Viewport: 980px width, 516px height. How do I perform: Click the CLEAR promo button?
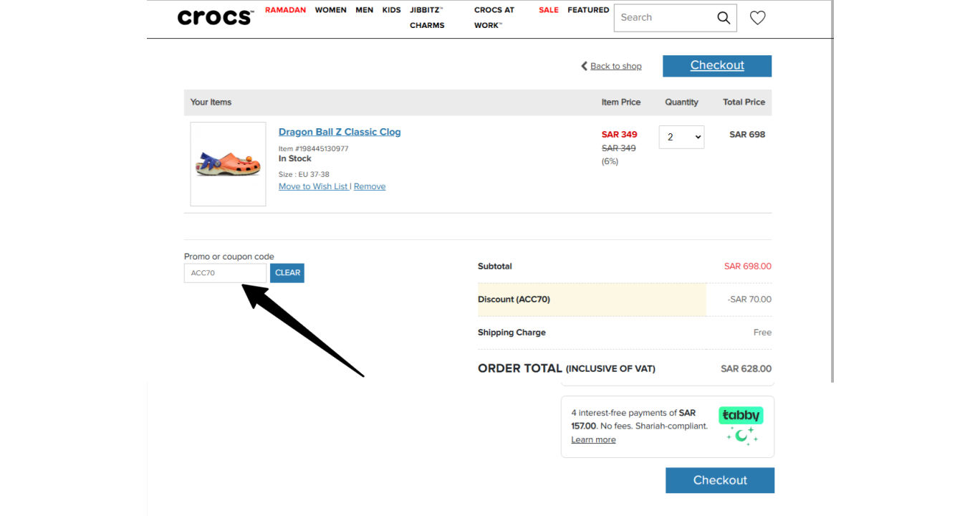tap(287, 273)
